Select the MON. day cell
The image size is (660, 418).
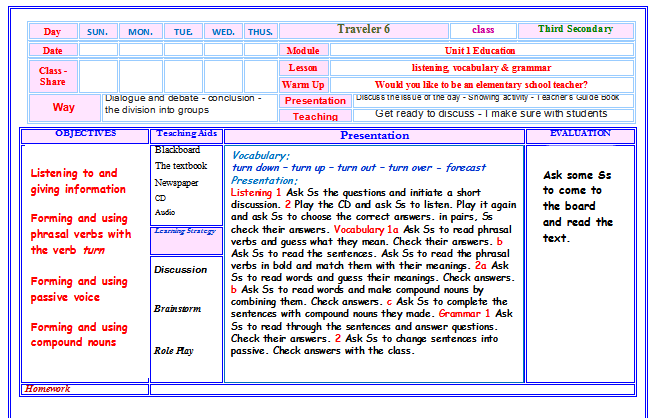141,32
